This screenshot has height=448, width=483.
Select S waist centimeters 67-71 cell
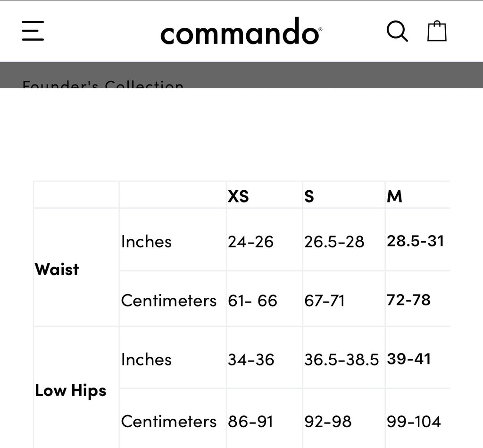click(325, 301)
